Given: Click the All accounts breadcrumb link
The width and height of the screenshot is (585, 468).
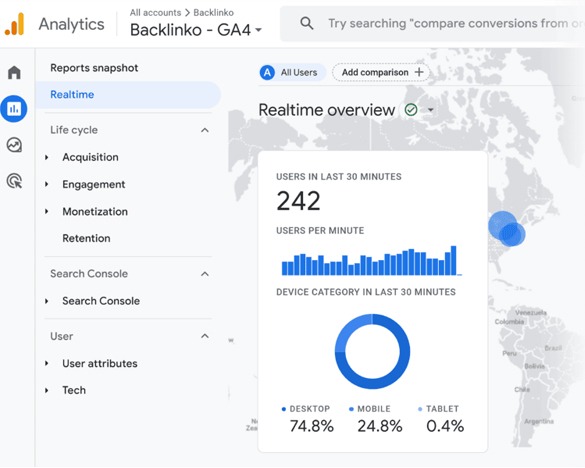Looking at the screenshot, I should pos(155,13).
